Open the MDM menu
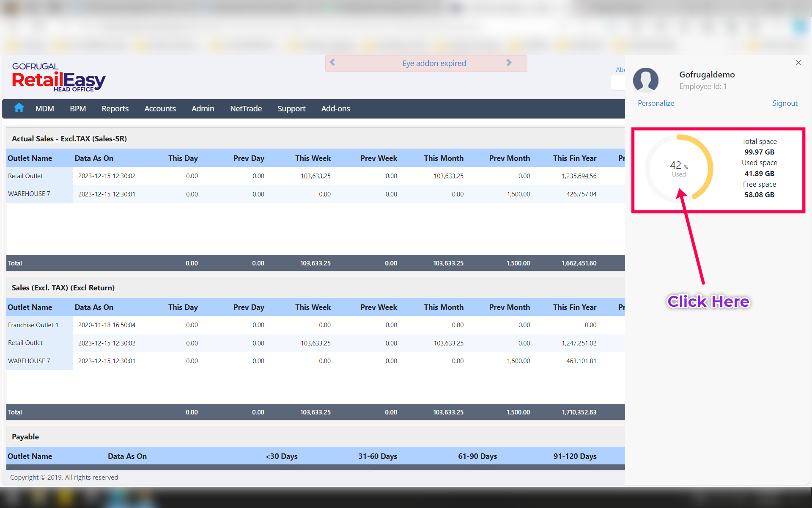 pos(44,109)
